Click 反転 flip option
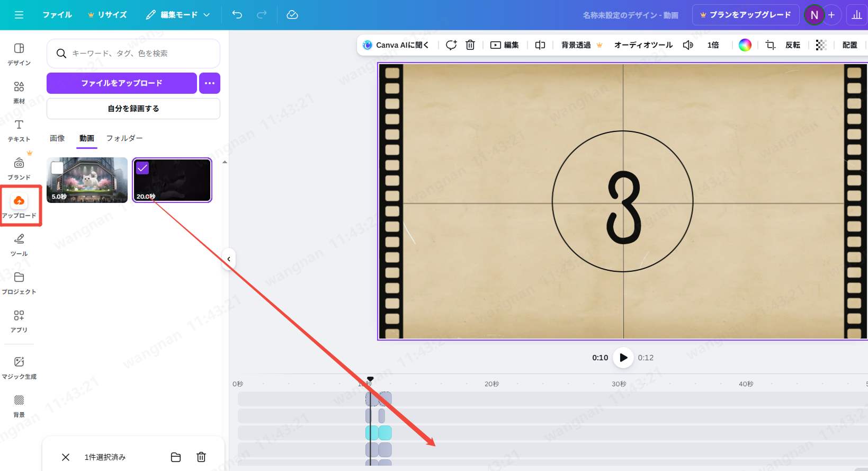868x471 pixels. pyautogui.click(x=793, y=45)
